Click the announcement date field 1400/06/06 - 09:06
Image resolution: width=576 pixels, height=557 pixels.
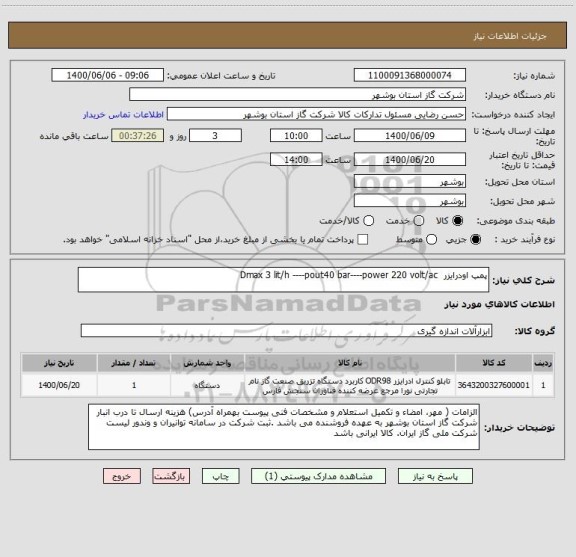point(108,75)
